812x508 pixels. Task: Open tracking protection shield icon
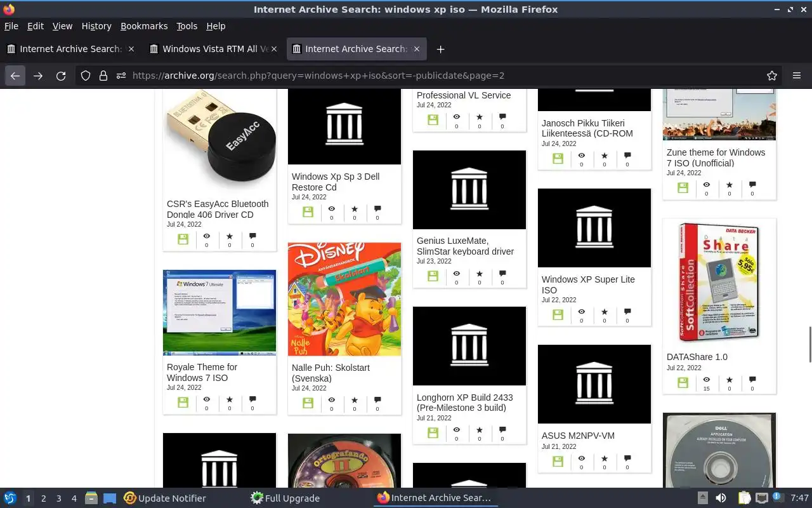86,76
